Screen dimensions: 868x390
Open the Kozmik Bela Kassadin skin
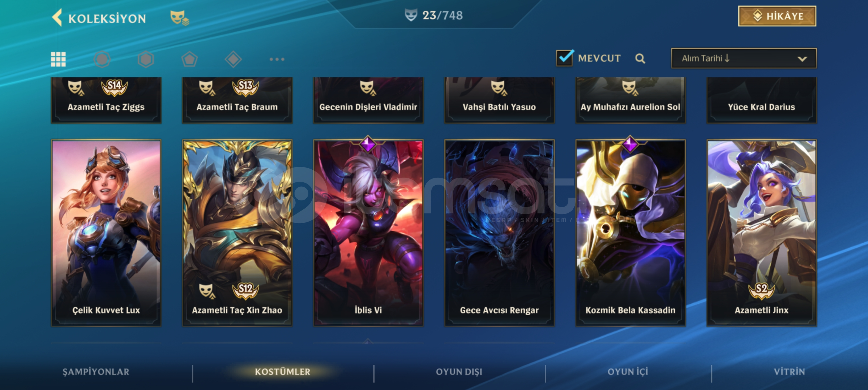click(630, 233)
